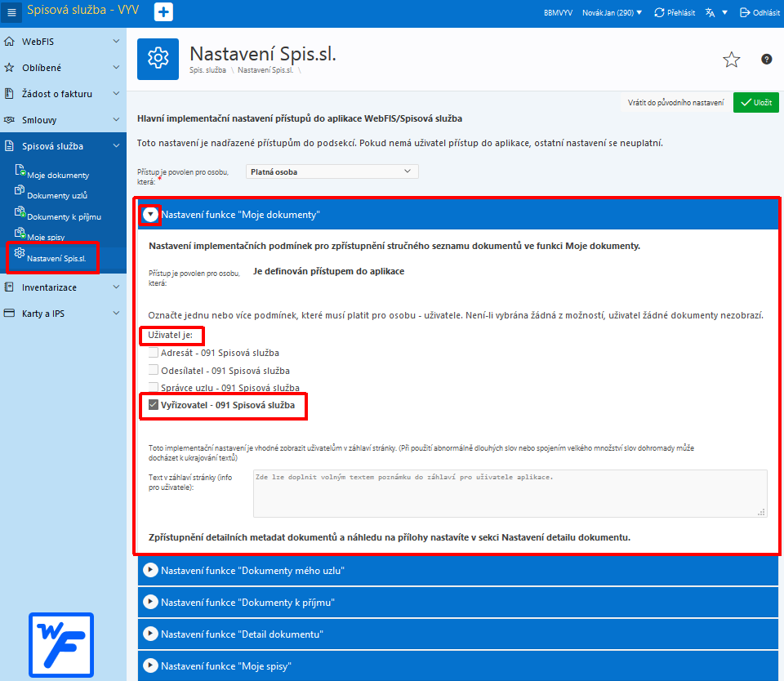Add page to favorites with star icon
This screenshot has width=784, height=681.
point(731,60)
